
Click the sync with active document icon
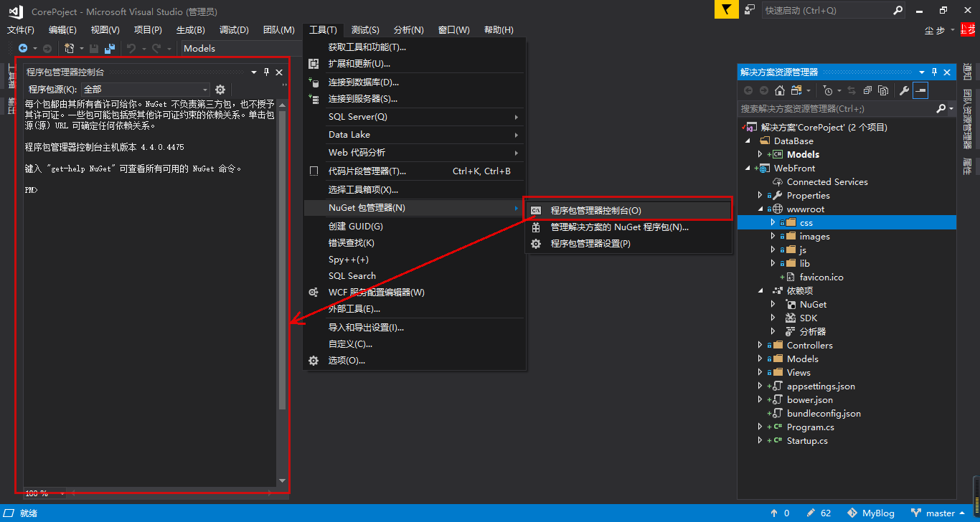[852, 90]
